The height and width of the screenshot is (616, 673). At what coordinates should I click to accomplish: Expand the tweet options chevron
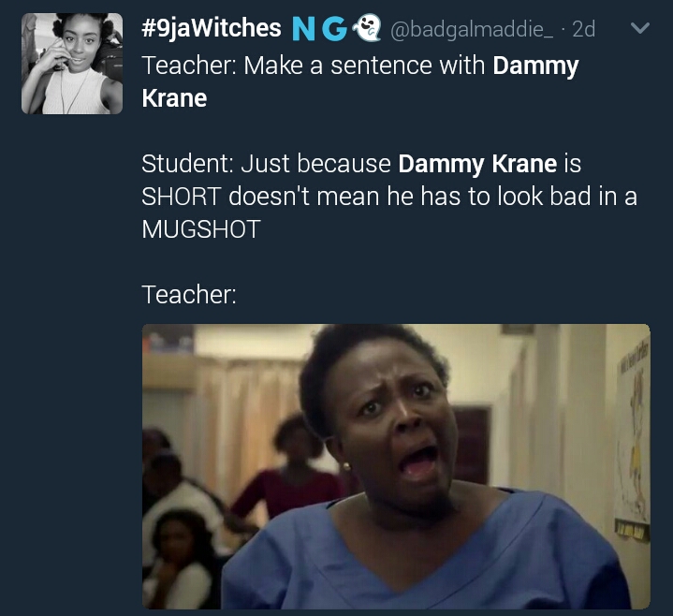pyautogui.click(x=640, y=28)
